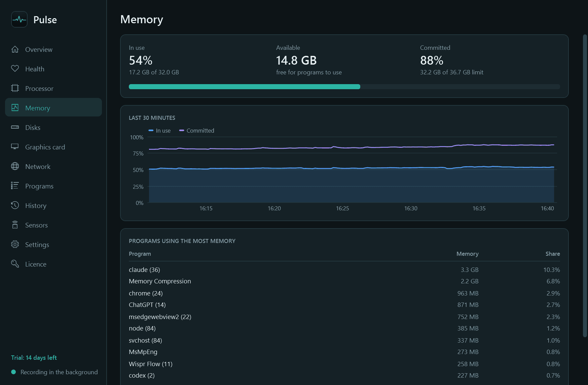Click the green recording status dot
This screenshot has width=588, height=385.
13,372
